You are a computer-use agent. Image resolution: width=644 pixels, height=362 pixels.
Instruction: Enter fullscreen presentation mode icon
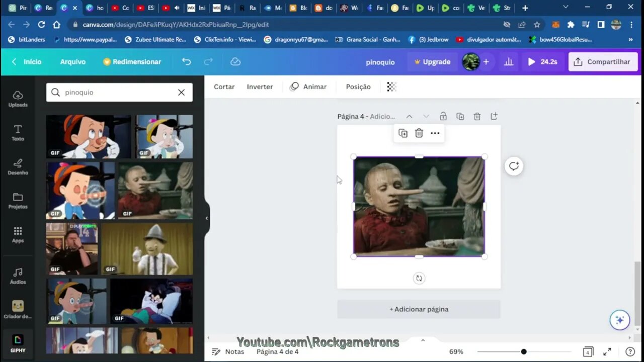tap(607, 352)
